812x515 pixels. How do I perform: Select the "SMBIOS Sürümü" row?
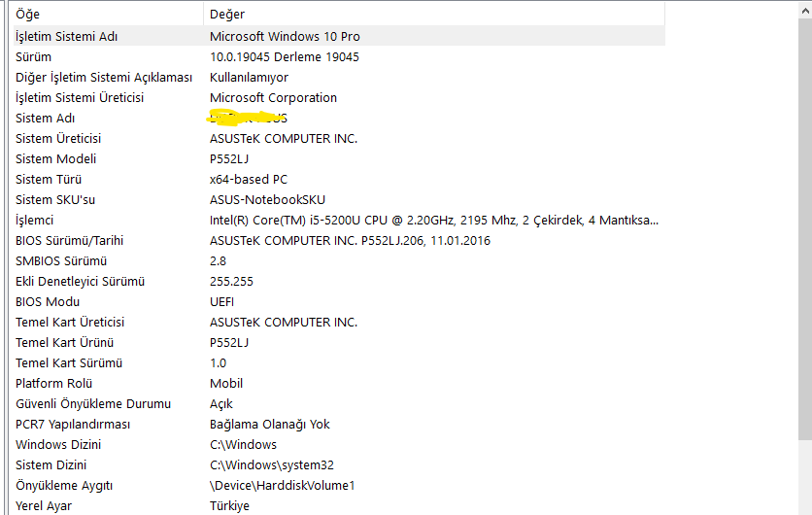point(61,260)
